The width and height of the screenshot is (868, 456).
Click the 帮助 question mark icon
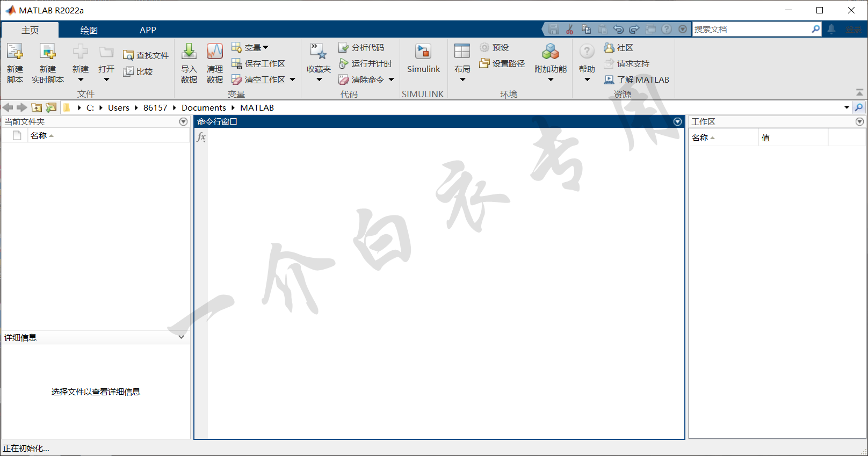pos(587,52)
